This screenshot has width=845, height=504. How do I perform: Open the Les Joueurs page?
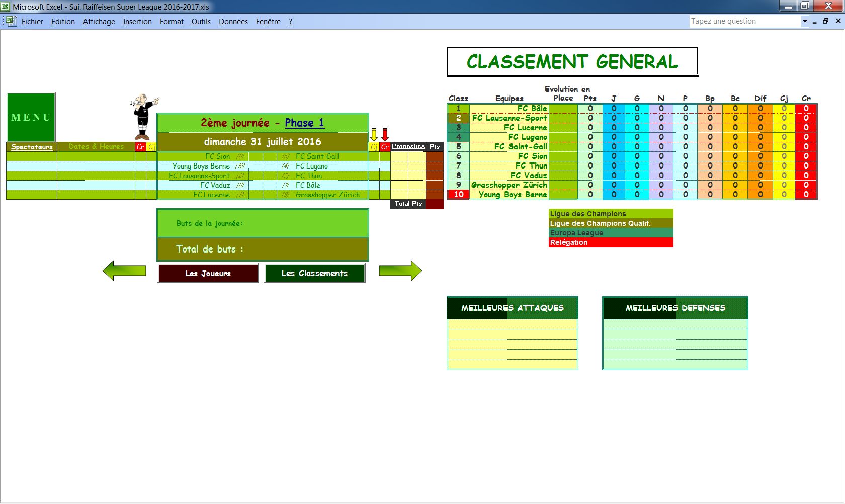coord(208,273)
